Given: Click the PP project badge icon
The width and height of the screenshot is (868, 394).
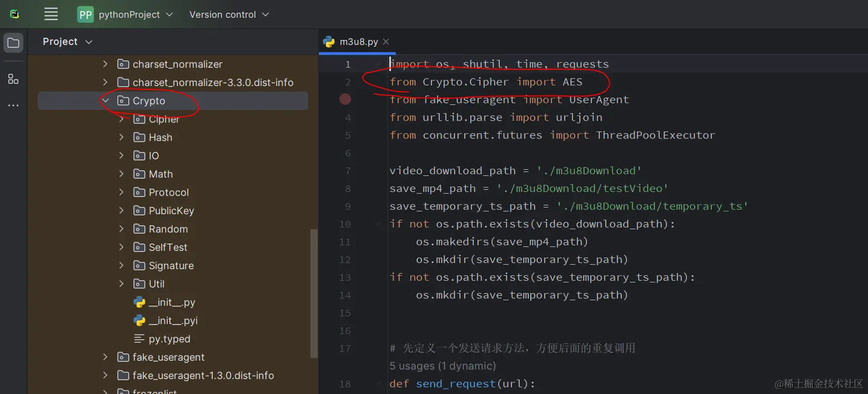Looking at the screenshot, I should (x=85, y=14).
